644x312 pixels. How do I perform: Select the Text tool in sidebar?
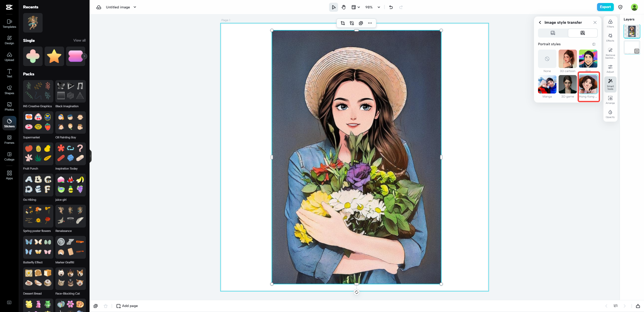9,73
